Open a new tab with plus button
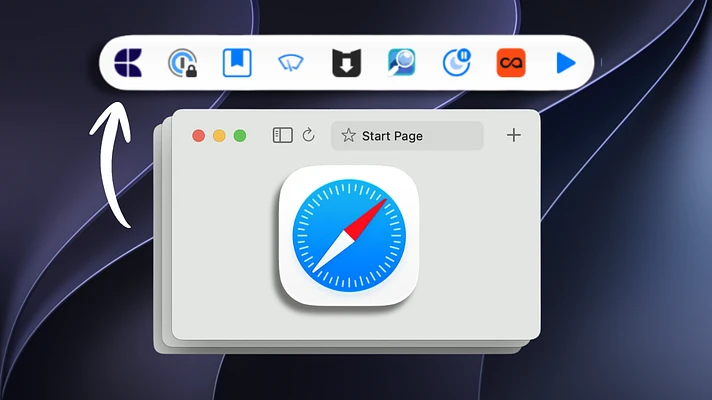The height and width of the screenshot is (400, 712). click(x=514, y=135)
